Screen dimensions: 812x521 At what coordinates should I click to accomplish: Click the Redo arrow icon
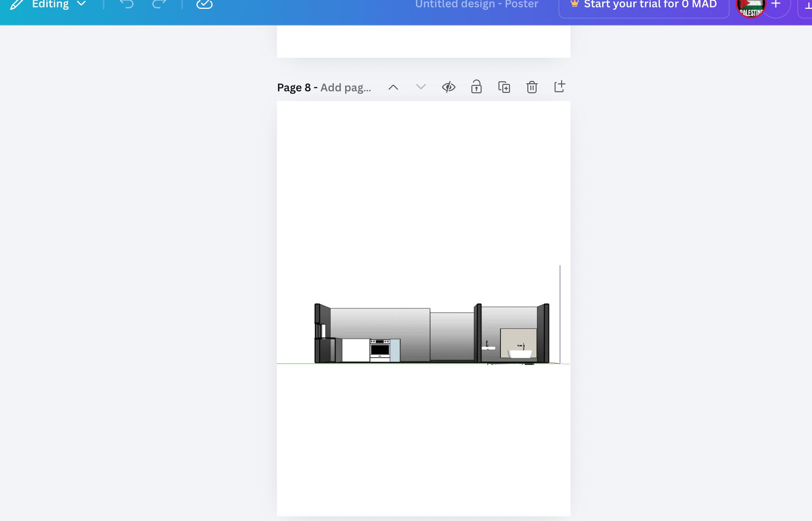pyautogui.click(x=159, y=4)
